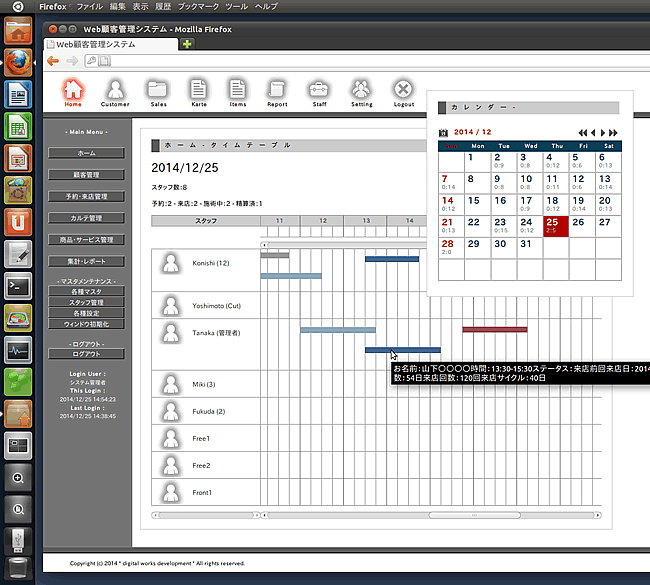This screenshot has height=585, width=650.
Task: Click the scrollbar under staff column
Action: click(206, 515)
